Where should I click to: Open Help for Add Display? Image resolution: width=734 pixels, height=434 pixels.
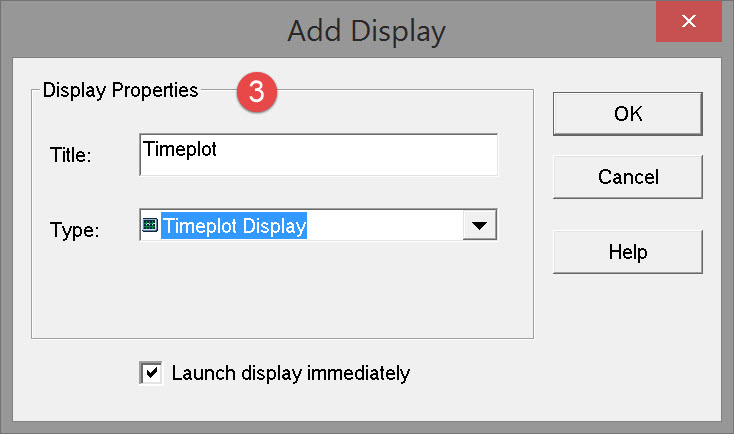628,252
